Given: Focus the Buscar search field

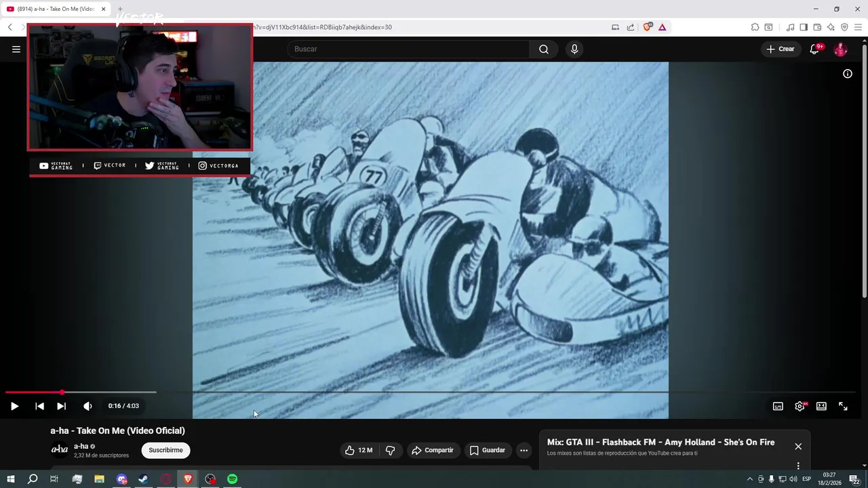Looking at the screenshot, I should tap(408, 49).
